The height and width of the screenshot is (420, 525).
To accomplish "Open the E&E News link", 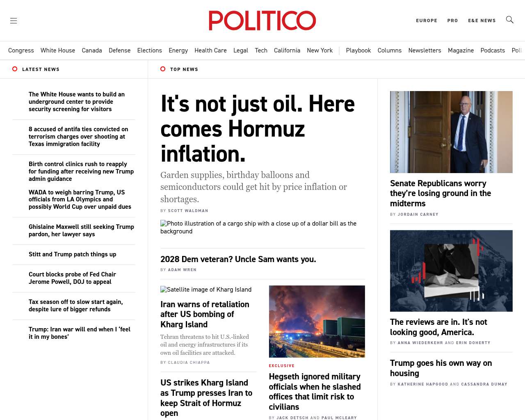I will (x=482, y=21).
